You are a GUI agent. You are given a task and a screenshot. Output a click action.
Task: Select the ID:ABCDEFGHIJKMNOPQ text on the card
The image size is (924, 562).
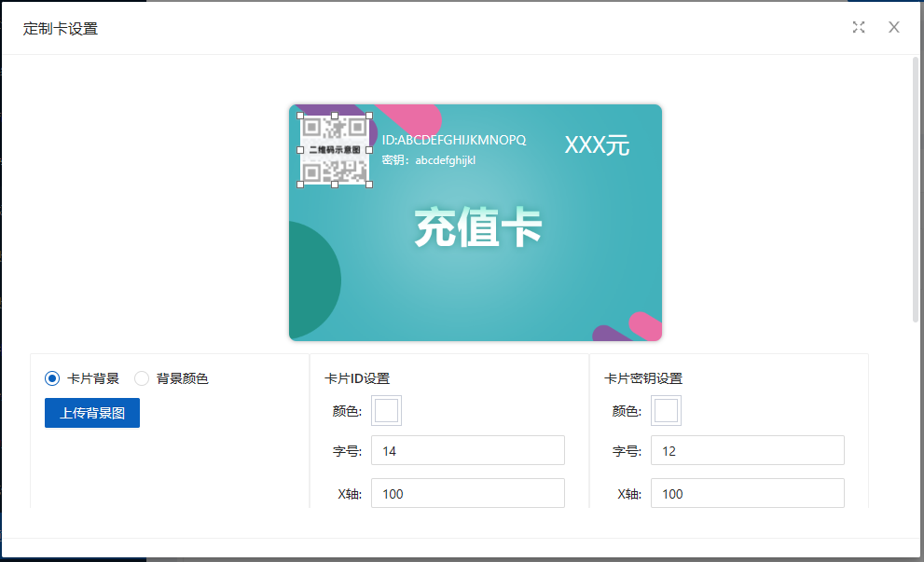pyautogui.click(x=454, y=140)
